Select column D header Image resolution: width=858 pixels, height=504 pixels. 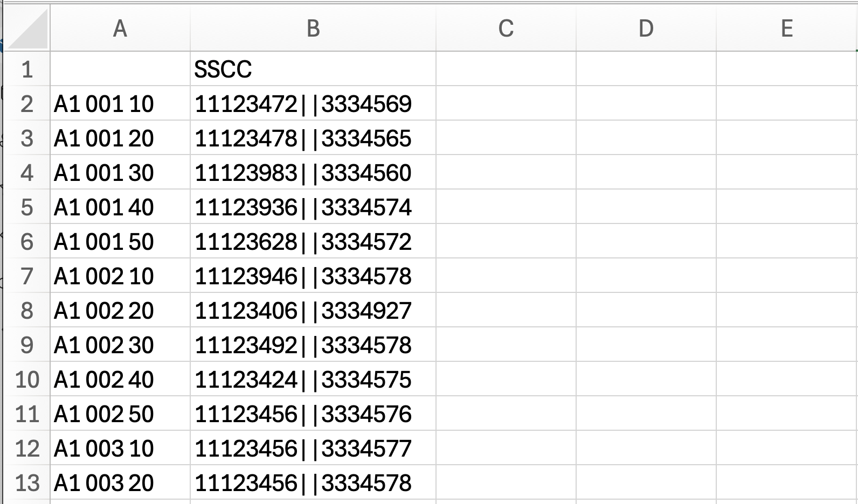click(646, 28)
